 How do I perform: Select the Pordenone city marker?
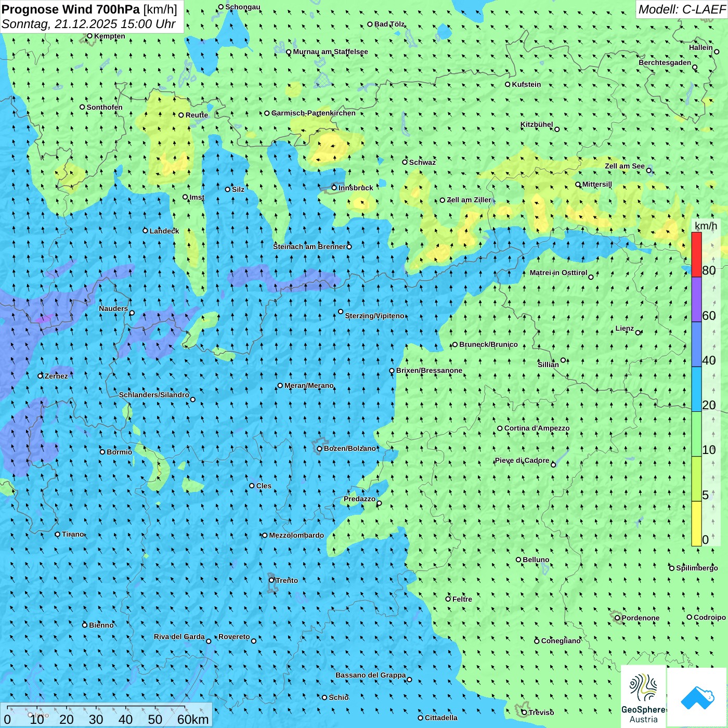coord(617,618)
